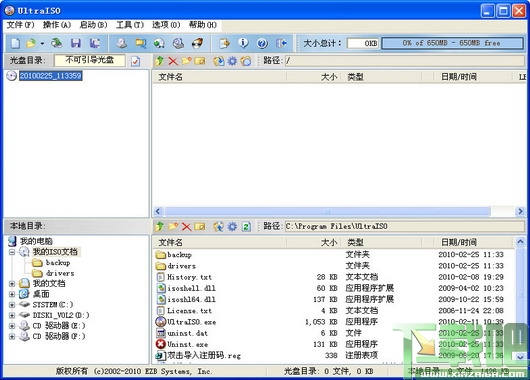Expand the 桌面 tree node

pyautogui.click(x=12, y=294)
